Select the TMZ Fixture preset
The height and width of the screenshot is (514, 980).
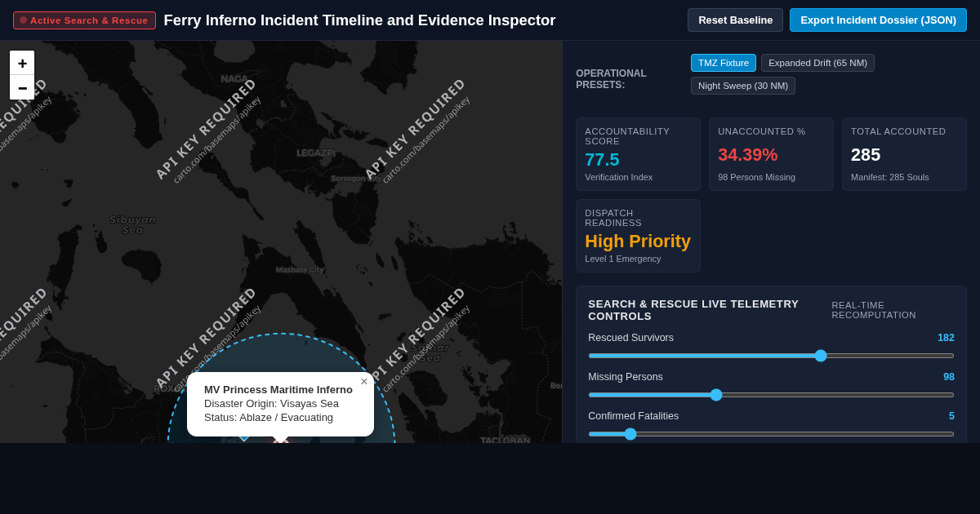[724, 63]
